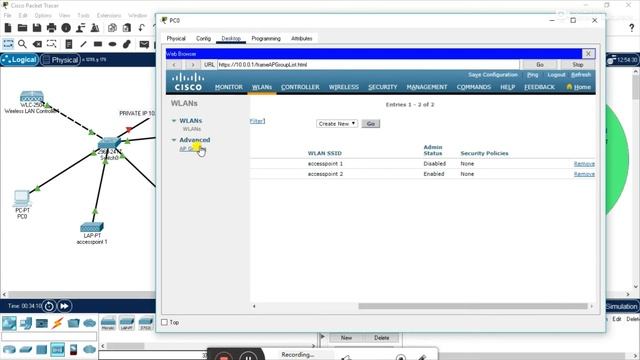The image size is (640, 360).
Task: Select the Draw Rectangle tool
Action: click(98, 44)
